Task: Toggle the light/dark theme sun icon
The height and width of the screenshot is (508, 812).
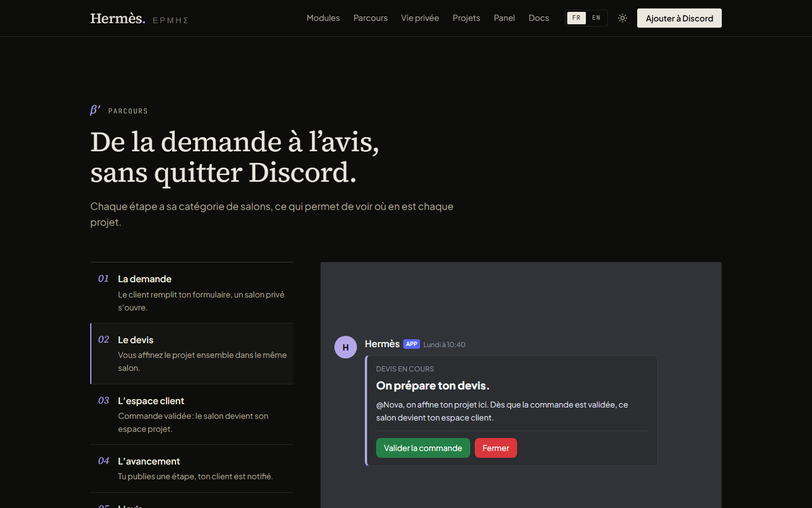Action: click(x=623, y=18)
